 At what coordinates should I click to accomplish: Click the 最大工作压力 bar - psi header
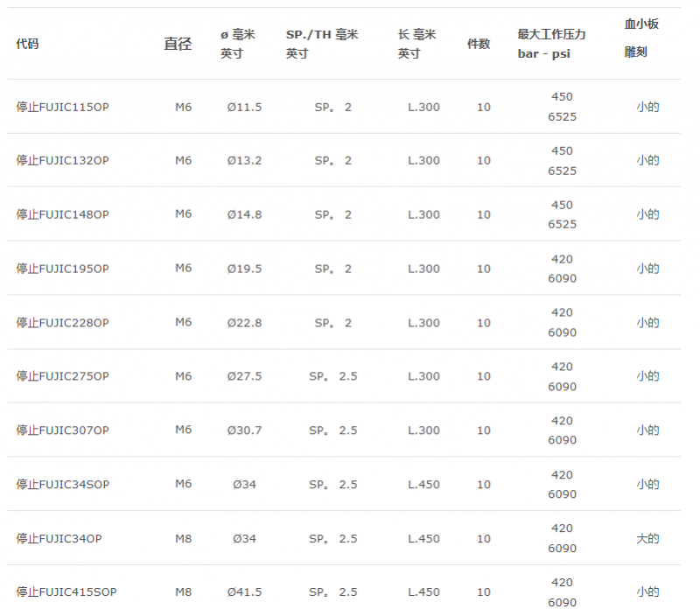click(x=551, y=44)
